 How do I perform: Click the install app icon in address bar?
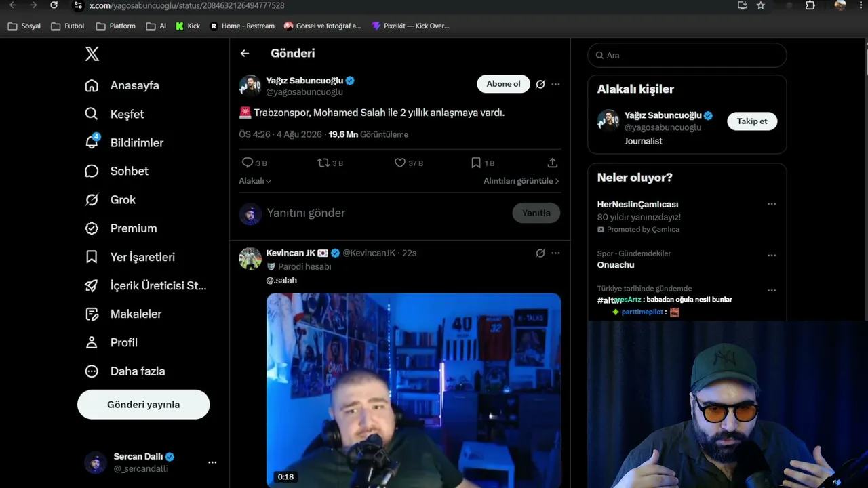743,5
